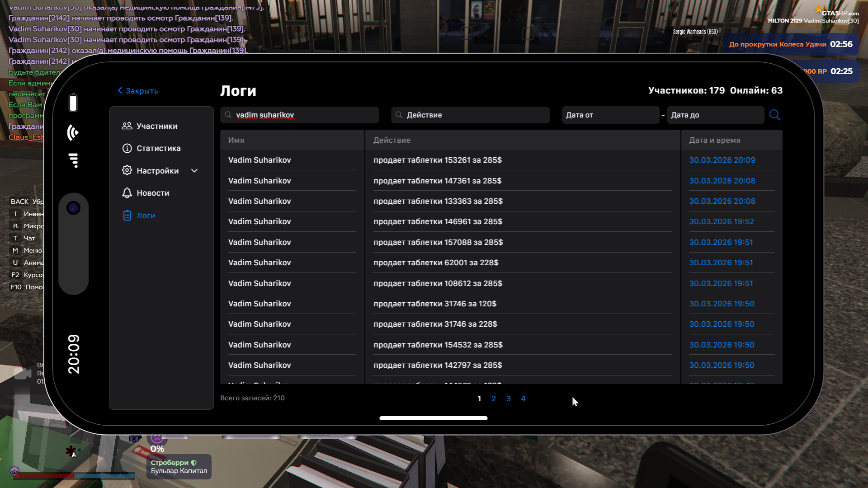Click the Новости bell icon
This screenshot has height=488, width=868.
click(x=127, y=193)
